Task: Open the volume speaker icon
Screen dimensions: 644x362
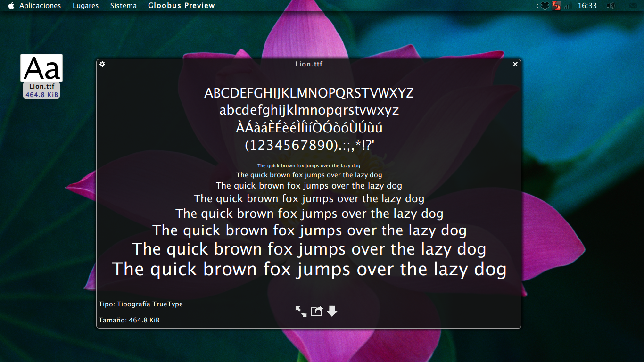Action: (611, 6)
